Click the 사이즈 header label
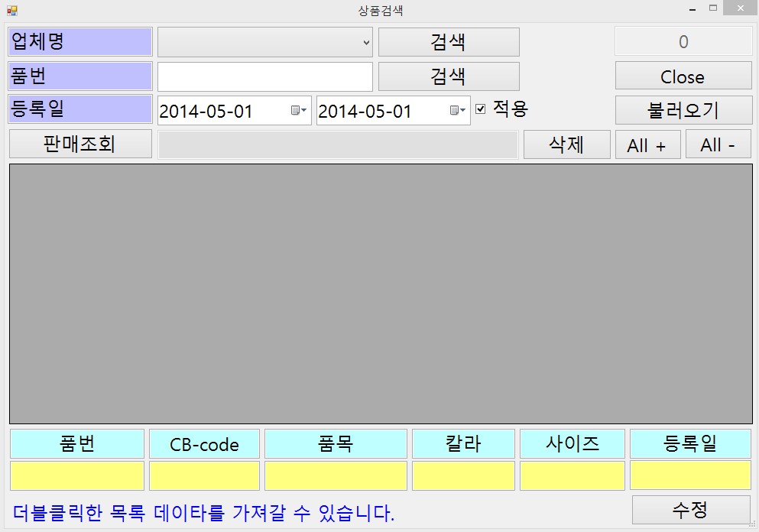759x532 pixels. point(572,443)
